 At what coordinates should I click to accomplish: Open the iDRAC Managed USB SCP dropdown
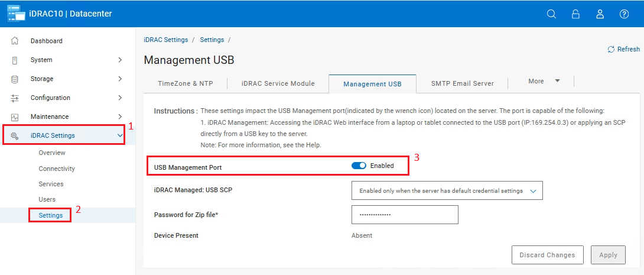447,191
